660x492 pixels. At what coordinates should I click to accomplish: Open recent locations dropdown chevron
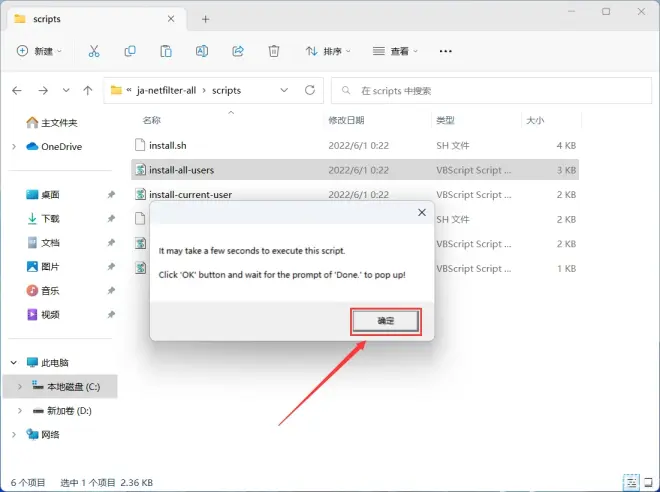tap(66, 90)
